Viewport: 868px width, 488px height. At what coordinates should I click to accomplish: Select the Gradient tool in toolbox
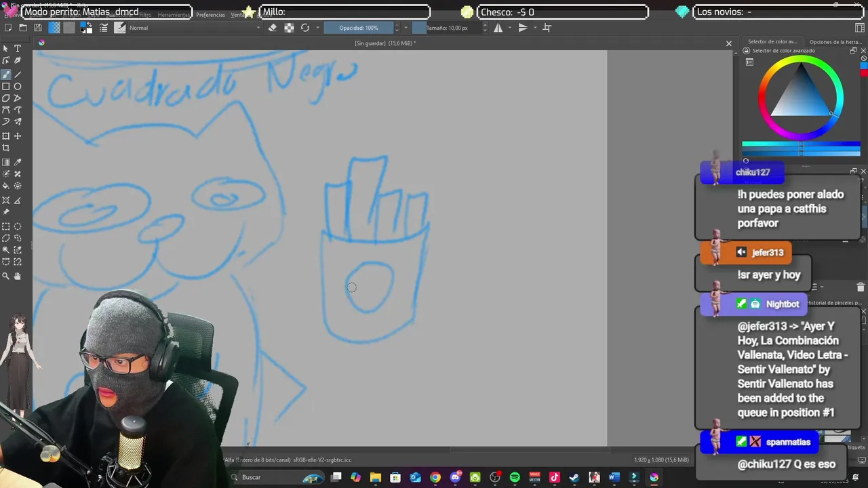point(6,163)
